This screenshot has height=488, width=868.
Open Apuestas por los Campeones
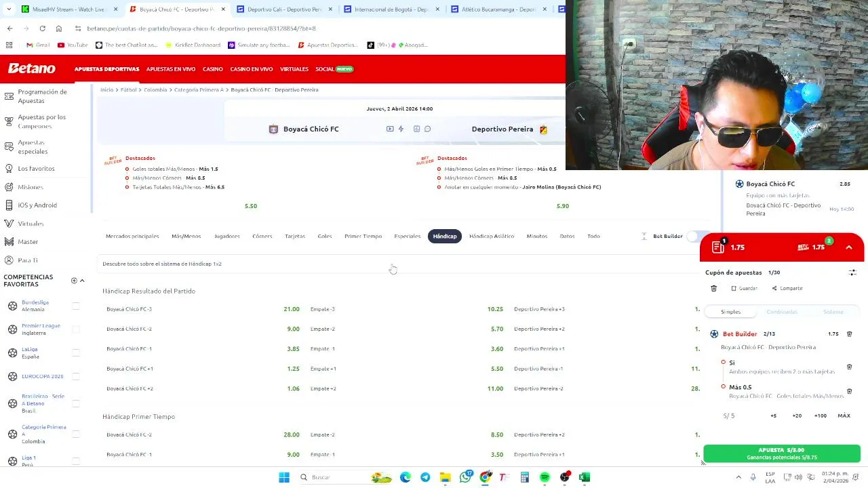tap(41, 121)
